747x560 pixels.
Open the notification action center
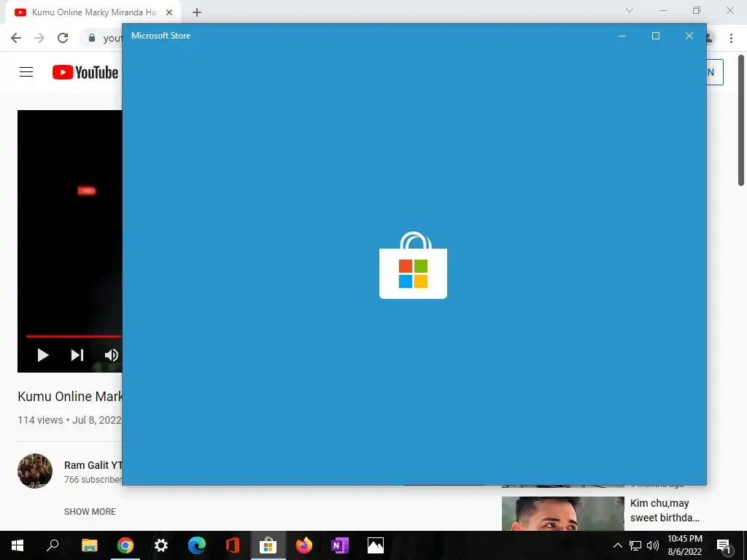coord(724,545)
